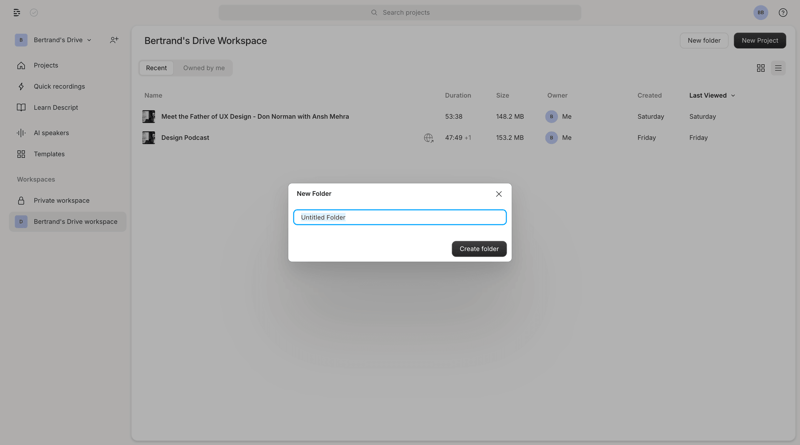
Task: Click the Search projects field
Action: click(400, 13)
